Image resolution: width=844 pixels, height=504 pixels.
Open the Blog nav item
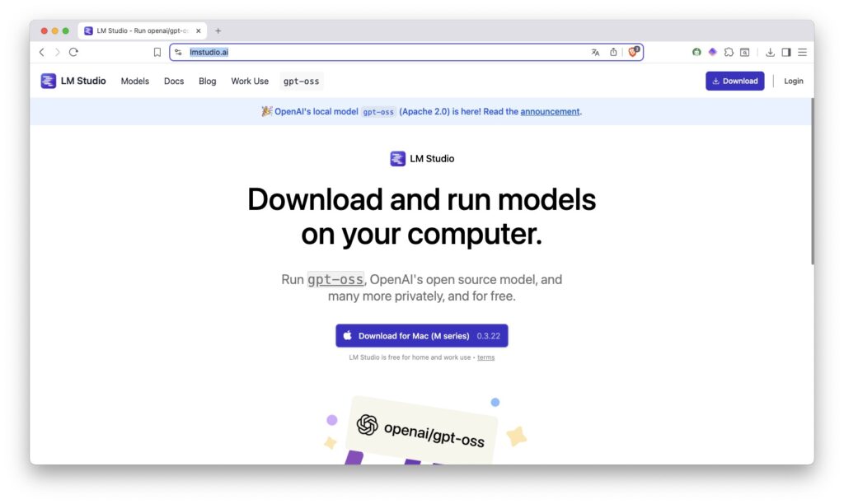tap(207, 82)
